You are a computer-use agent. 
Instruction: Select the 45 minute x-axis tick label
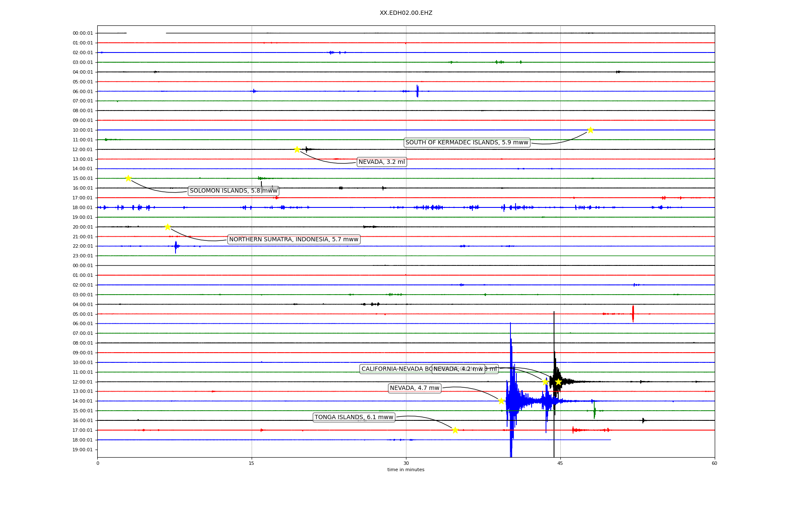(x=560, y=463)
